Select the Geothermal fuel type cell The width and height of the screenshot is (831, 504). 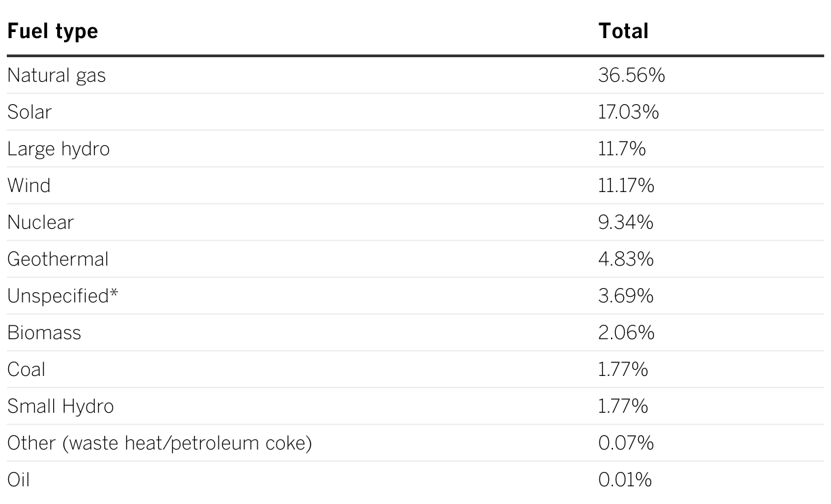(x=58, y=259)
